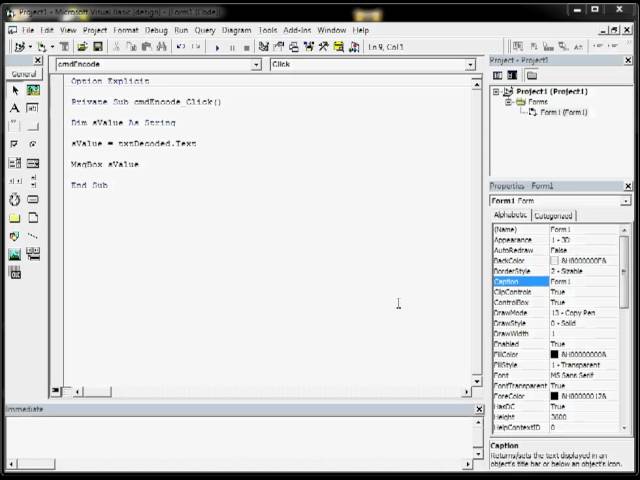Collapse the Project1 (Project1) tree node
Image resolution: width=640 pixels, height=480 pixels.
point(496,91)
